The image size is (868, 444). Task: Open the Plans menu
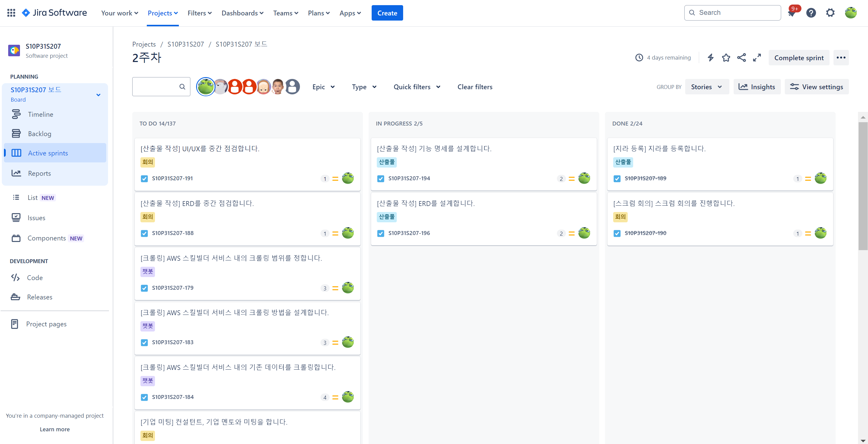[x=318, y=13]
